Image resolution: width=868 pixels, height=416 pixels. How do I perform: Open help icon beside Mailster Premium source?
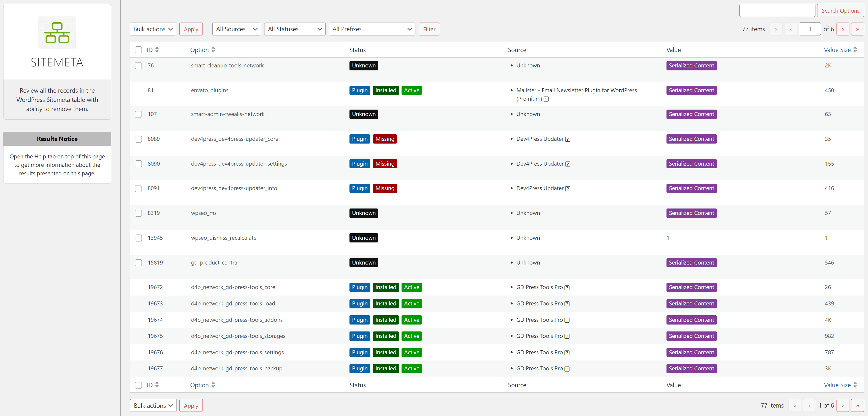click(x=546, y=99)
